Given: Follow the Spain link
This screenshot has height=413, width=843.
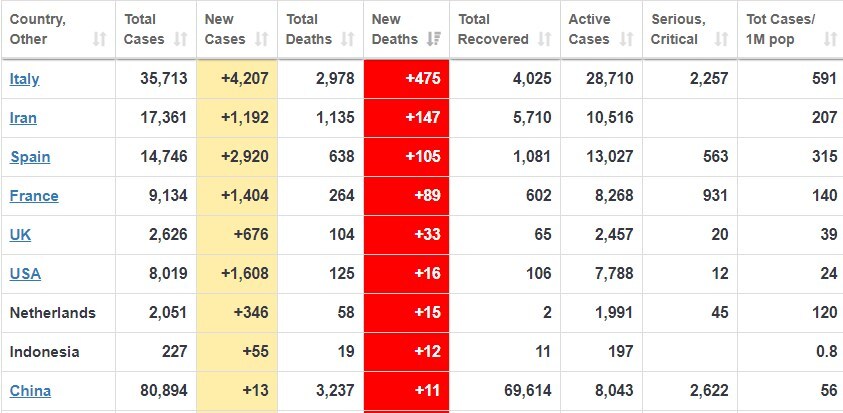Looking at the screenshot, I should (x=30, y=157).
